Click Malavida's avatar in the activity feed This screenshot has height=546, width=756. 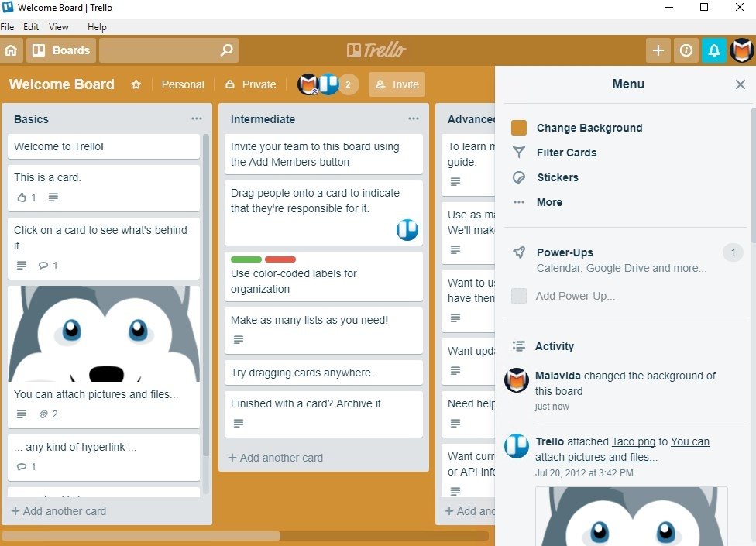pos(517,379)
